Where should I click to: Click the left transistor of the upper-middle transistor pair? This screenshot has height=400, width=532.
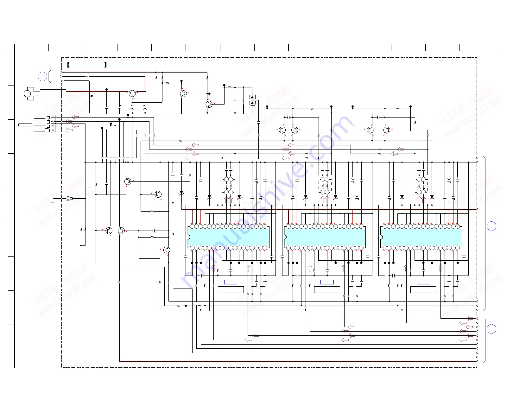pos(282,130)
